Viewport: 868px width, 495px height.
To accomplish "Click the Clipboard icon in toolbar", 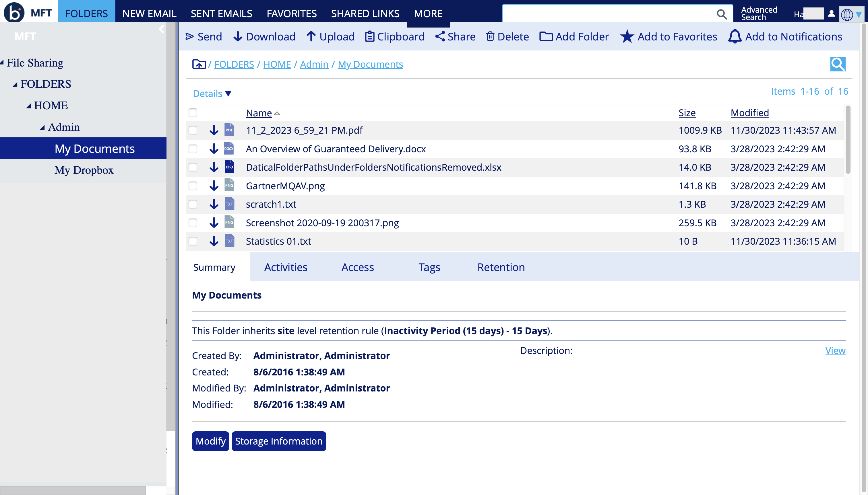I will click(x=369, y=36).
